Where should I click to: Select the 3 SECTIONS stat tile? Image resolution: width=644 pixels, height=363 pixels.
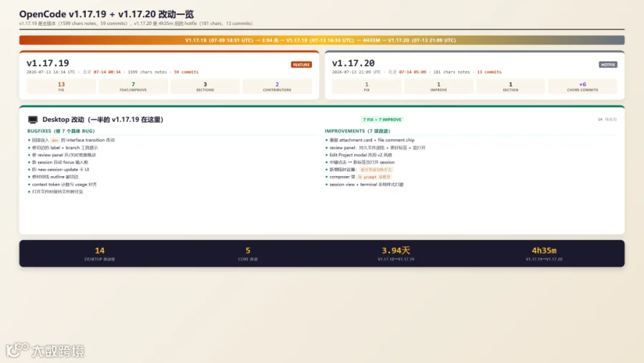pyautogui.click(x=205, y=87)
